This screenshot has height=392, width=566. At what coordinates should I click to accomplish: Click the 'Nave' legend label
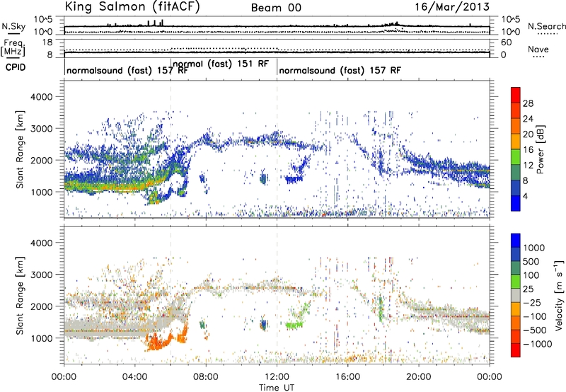pos(538,50)
